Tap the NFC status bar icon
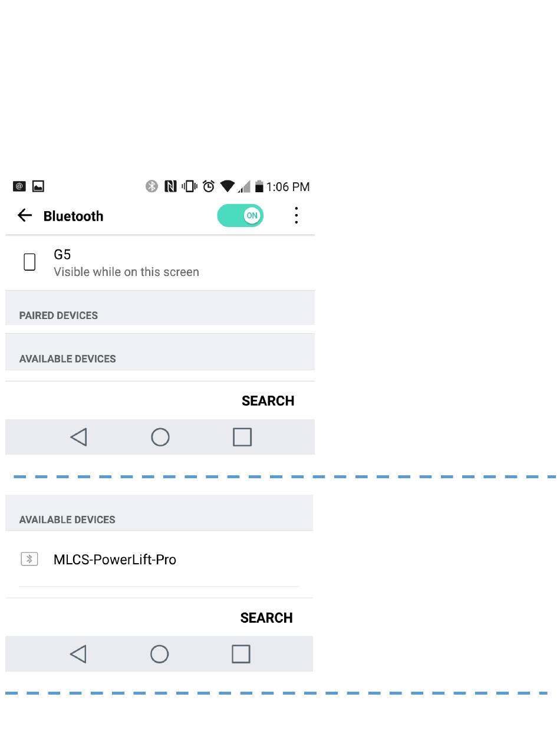This screenshot has width=560, height=743. [171, 186]
